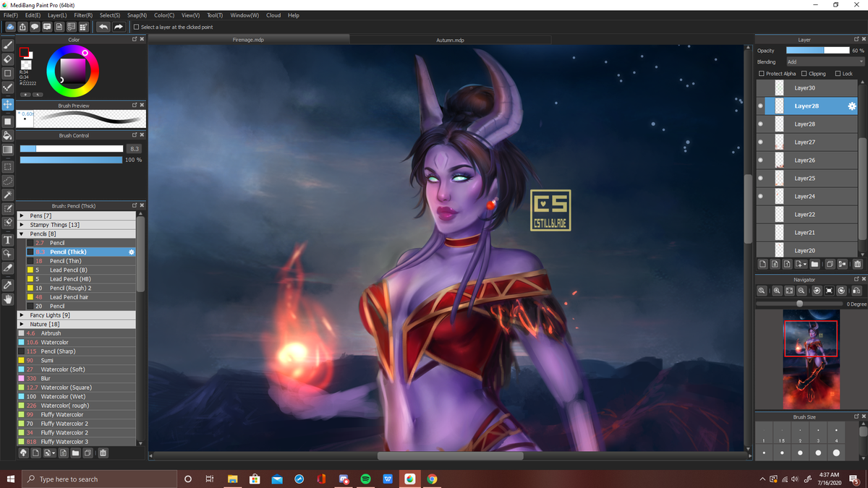The width and height of the screenshot is (868, 488).
Task: Float the Color panel using pop-out icon
Action: coord(135,40)
